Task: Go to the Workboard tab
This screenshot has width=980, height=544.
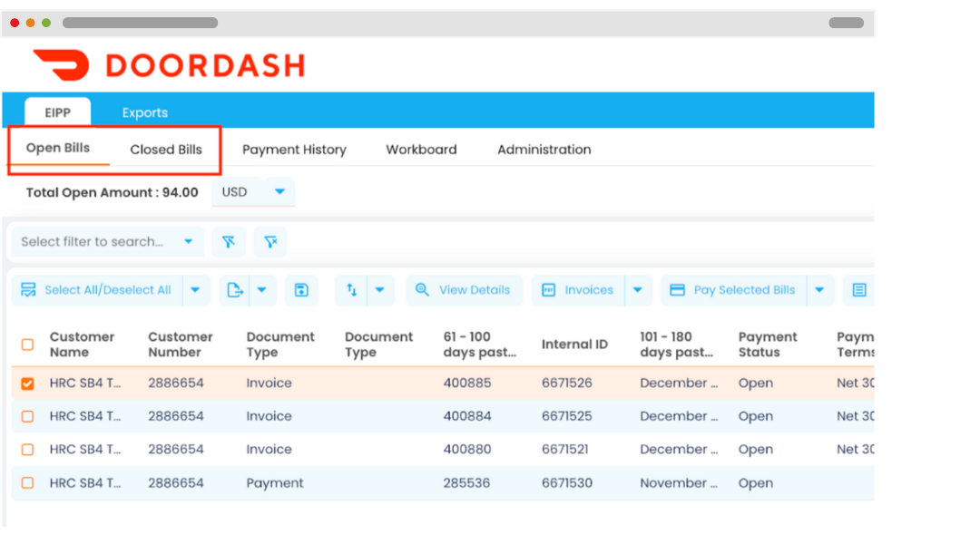Action: (x=421, y=150)
